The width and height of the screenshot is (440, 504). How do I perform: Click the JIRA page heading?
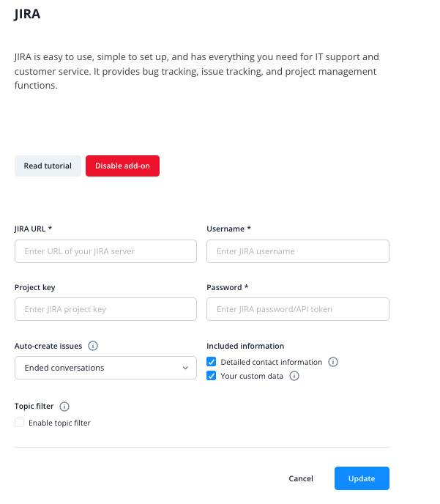point(27,14)
